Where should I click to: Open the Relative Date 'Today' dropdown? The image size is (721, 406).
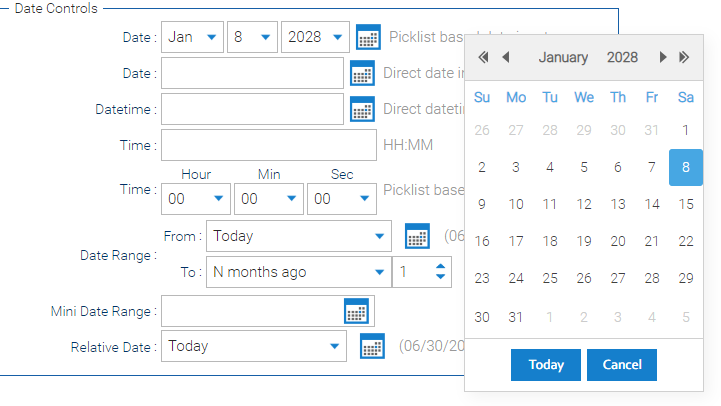pyautogui.click(x=254, y=346)
